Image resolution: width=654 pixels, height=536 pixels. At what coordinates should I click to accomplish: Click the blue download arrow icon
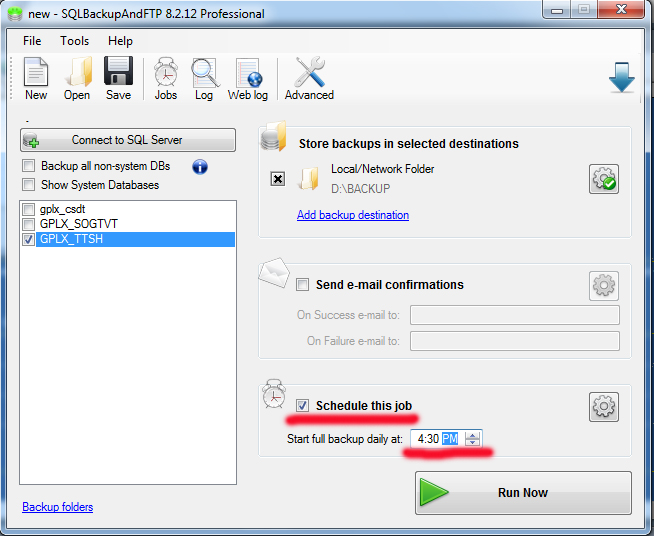(x=621, y=78)
